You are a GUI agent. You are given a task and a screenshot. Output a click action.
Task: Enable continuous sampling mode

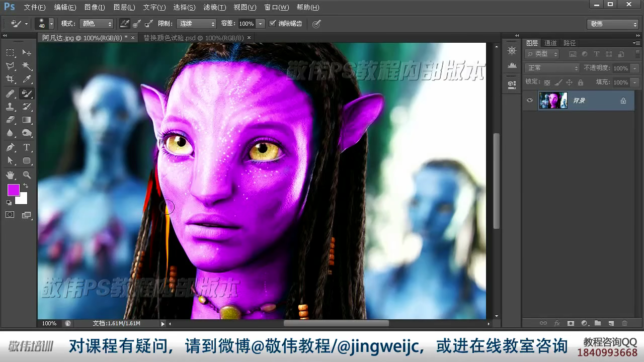(124, 24)
